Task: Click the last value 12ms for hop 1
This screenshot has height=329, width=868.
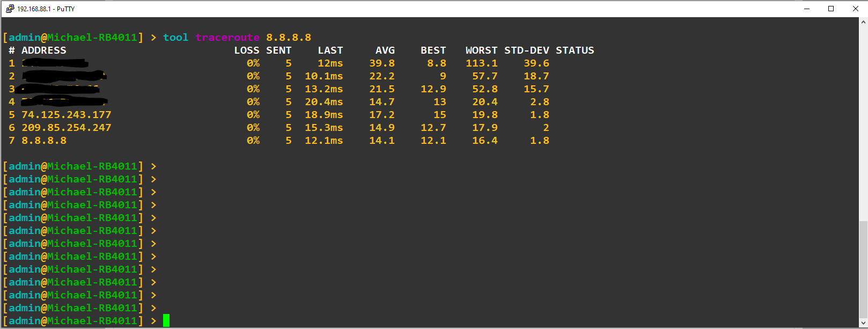Action: click(x=330, y=63)
